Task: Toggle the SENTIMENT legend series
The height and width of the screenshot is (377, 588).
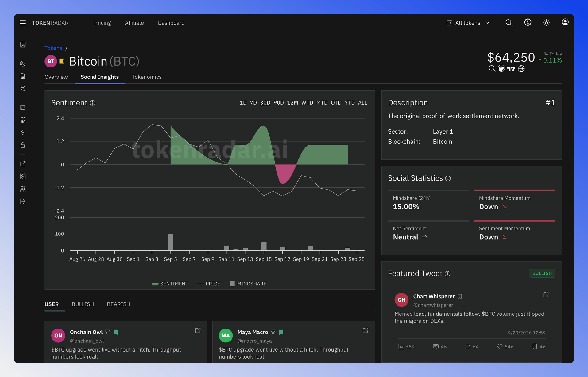Action: [x=170, y=284]
